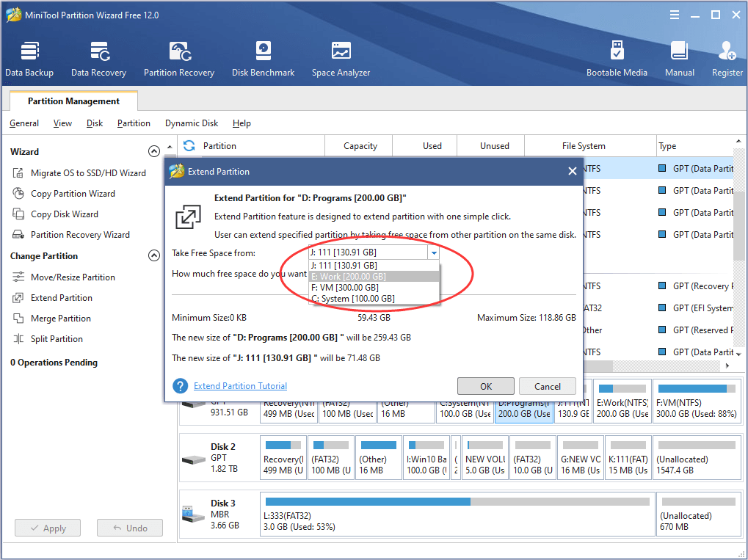Choose F: VM [300.00 GB] option
Screen dimensions: 748x560
click(345, 288)
